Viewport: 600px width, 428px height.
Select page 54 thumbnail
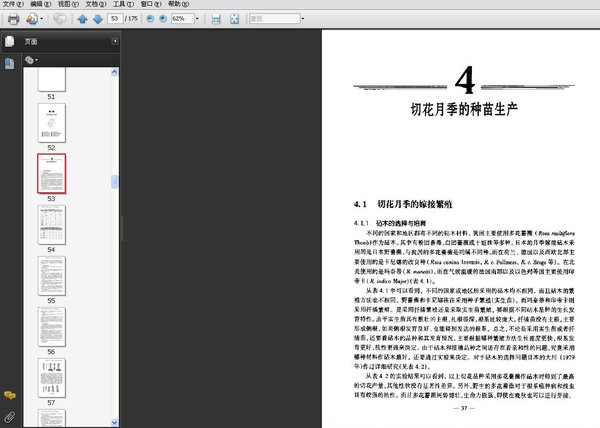52,225
